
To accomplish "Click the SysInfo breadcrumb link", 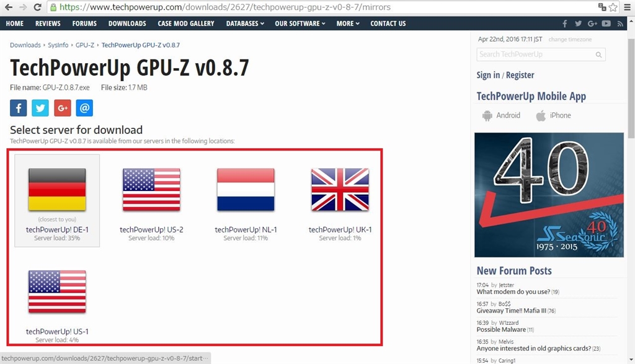I will (58, 45).
